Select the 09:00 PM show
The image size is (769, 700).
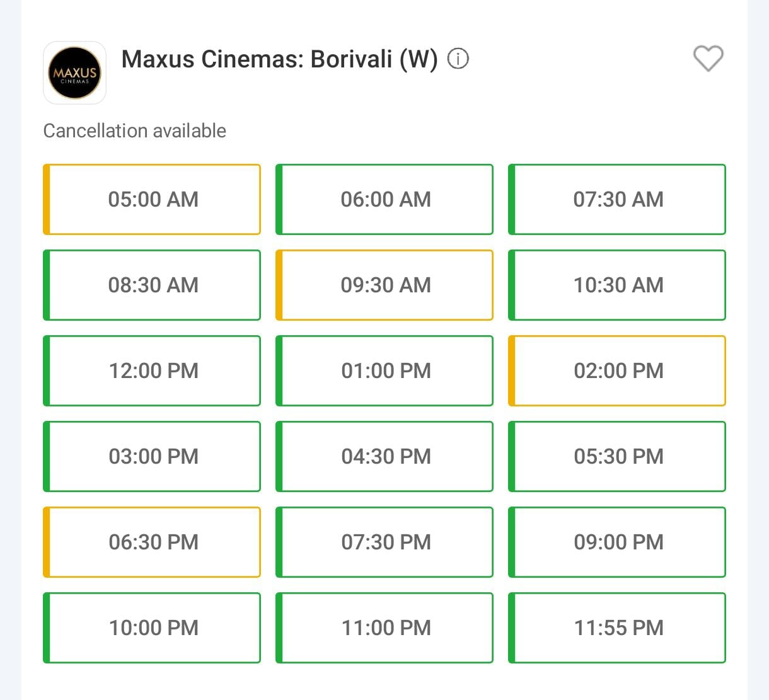tap(618, 542)
